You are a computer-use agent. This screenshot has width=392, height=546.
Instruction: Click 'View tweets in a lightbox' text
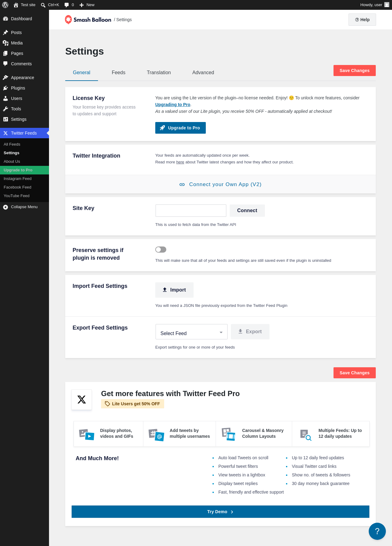pos(242,475)
